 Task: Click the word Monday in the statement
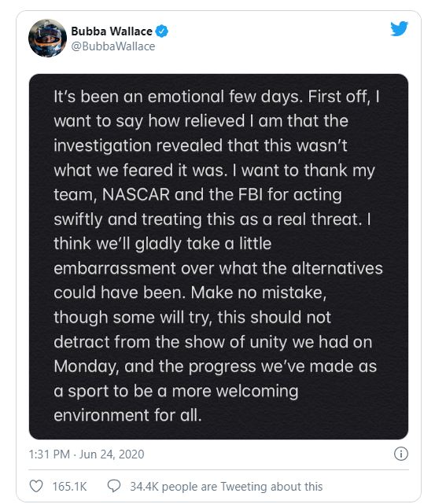[x=87, y=366]
